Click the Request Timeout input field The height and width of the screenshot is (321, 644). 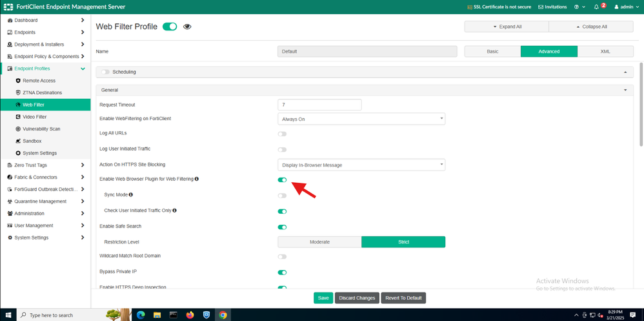coord(319,105)
